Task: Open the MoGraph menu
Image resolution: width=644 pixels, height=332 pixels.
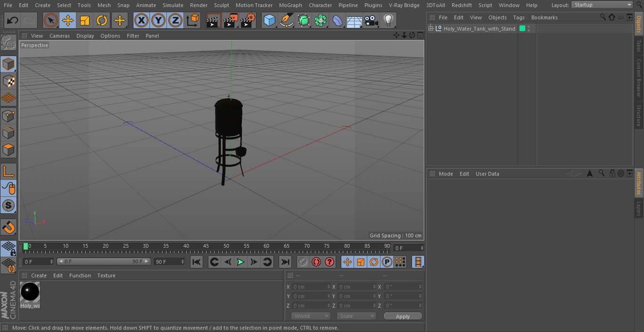Action: pyautogui.click(x=290, y=5)
